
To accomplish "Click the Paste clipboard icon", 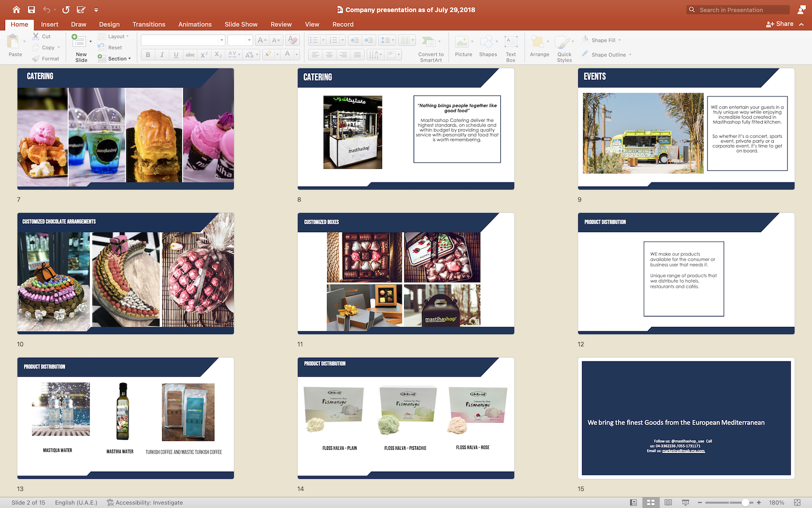I will click(x=13, y=41).
